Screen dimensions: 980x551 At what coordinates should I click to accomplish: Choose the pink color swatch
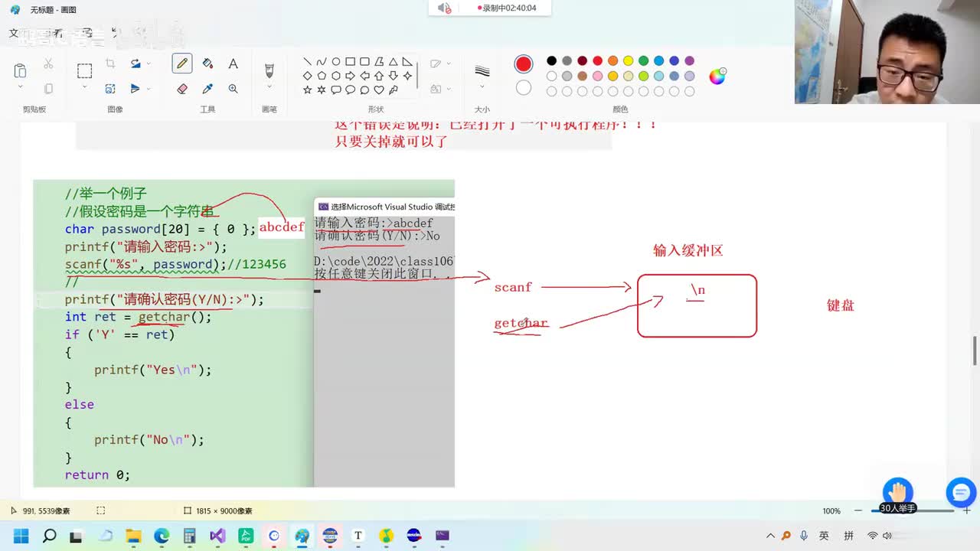pyautogui.click(x=597, y=76)
